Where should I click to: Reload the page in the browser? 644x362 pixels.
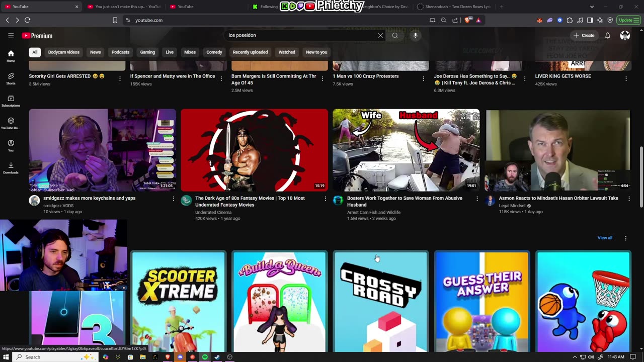[27, 20]
